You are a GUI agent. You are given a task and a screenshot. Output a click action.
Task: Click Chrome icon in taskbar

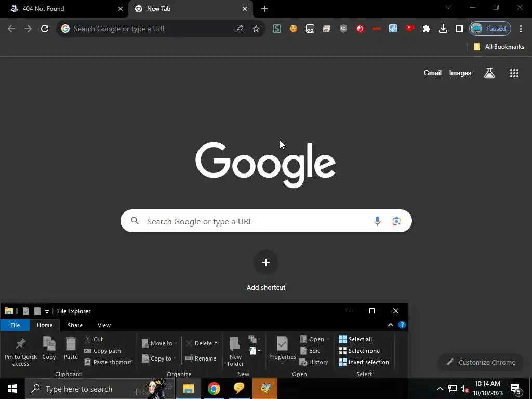pyautogui.click(x=214, y=389)
